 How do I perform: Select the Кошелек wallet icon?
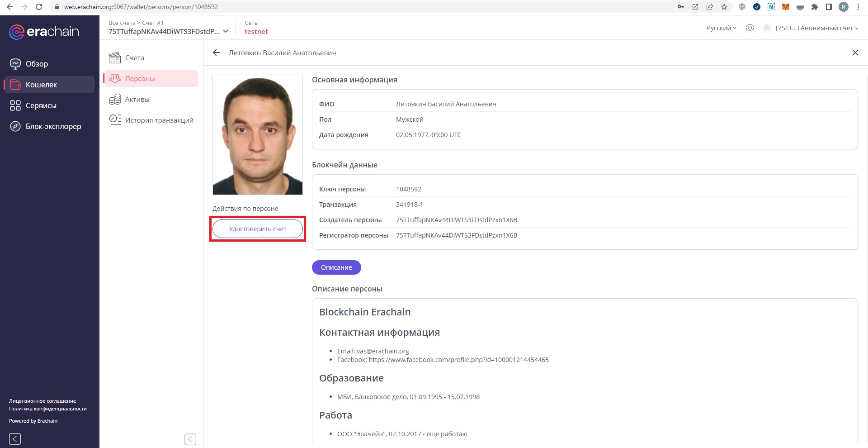(15, 85)
